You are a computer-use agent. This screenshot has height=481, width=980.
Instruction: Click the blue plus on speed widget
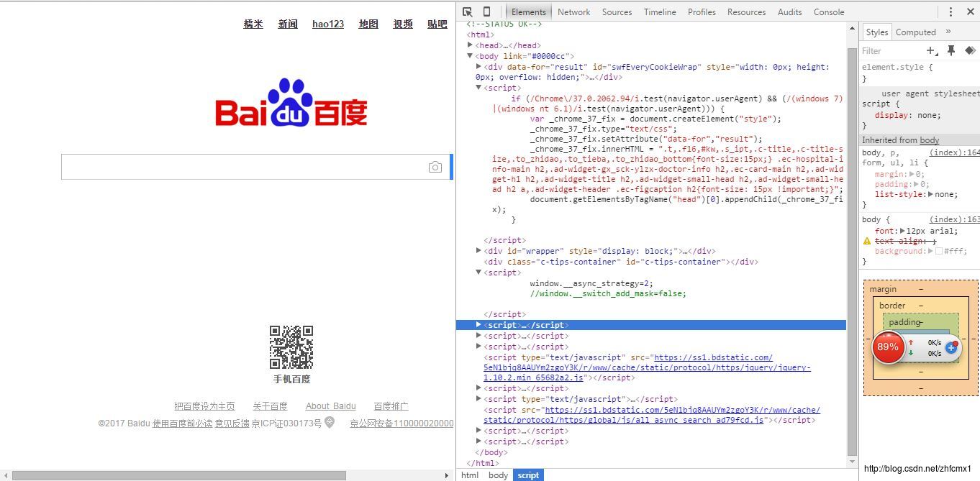click(951, 347)
